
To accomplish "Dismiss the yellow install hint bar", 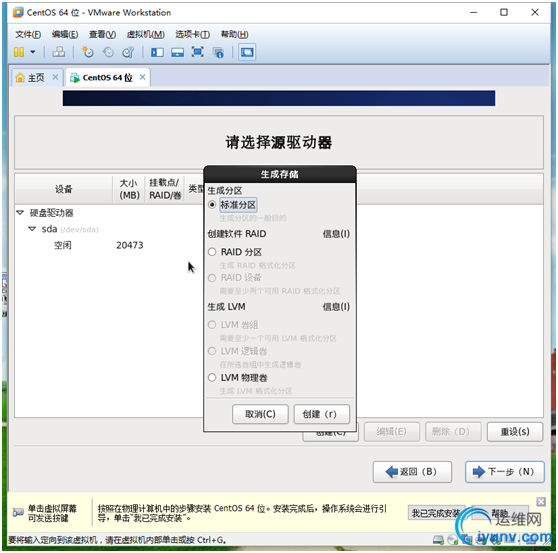I will click(x=541, y=502).
